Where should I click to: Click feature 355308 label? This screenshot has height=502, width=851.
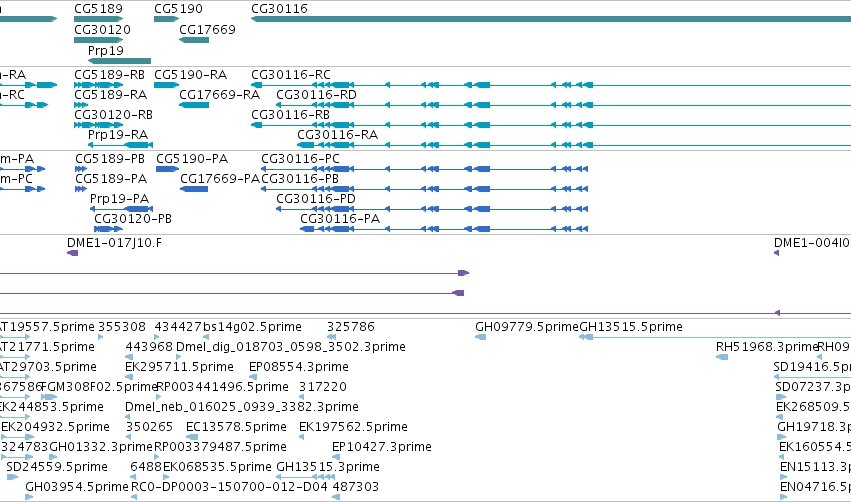coord(122,327)
